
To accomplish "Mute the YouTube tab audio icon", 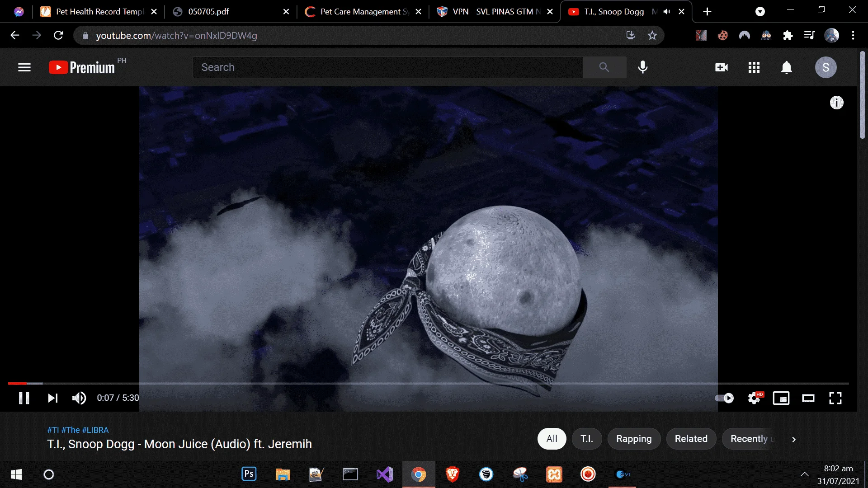I will [667, 12].
